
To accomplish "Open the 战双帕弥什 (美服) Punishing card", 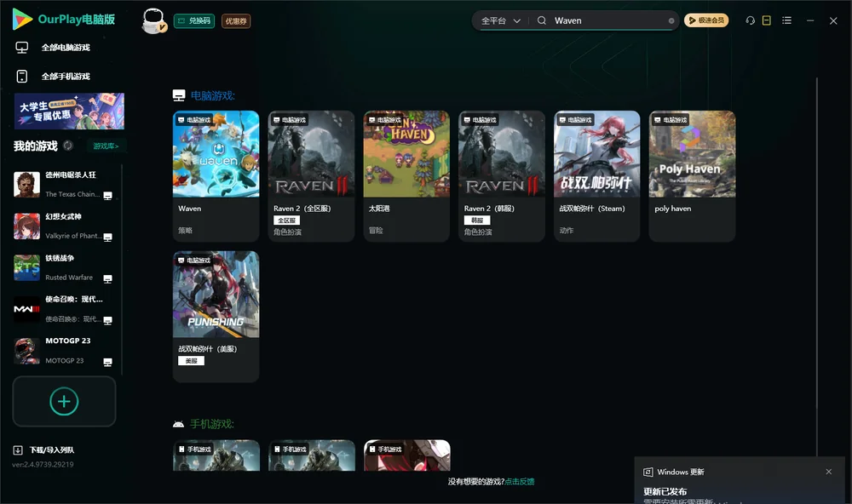I will (x=216, y=316).
